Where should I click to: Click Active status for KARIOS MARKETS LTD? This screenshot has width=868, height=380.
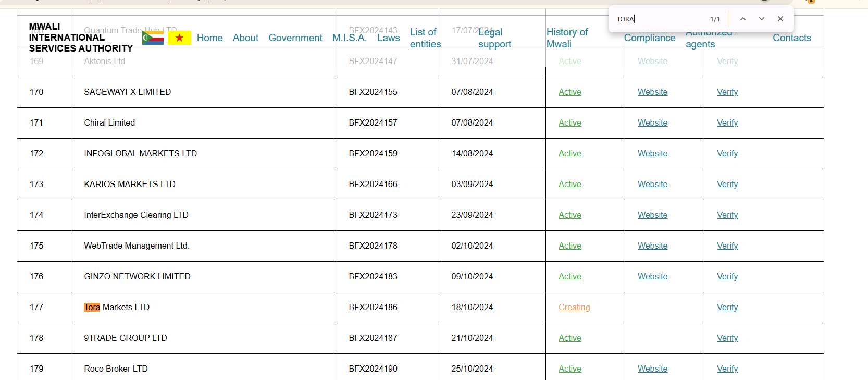[x=570, y=185]
